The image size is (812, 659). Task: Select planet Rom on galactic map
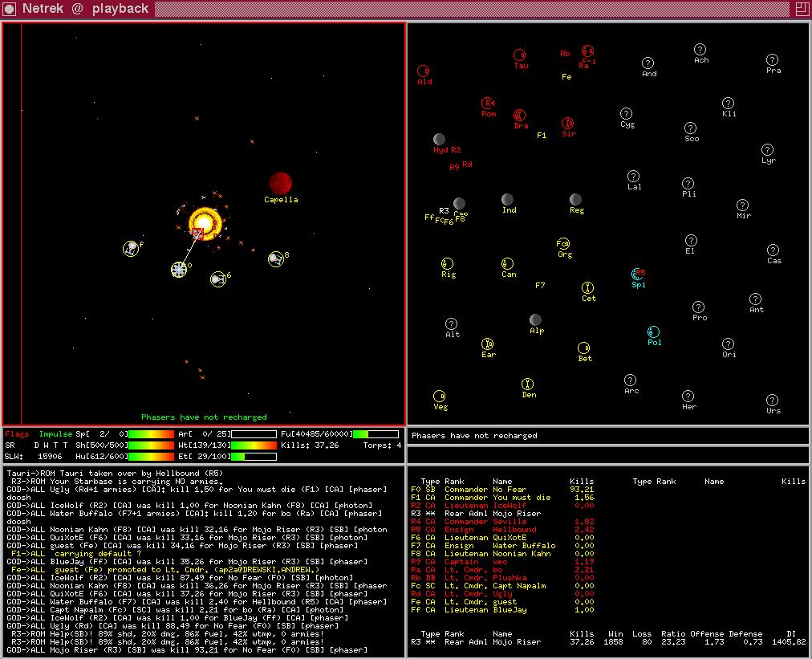[x=488, y=103]
